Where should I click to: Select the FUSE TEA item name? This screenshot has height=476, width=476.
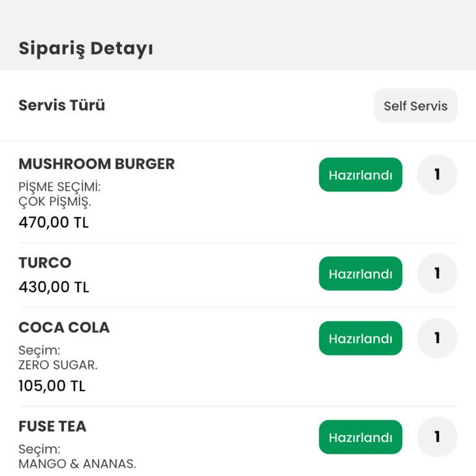click(x=53, y=426)
